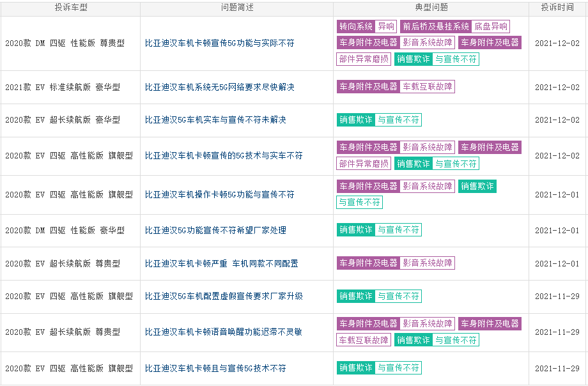Screen dimensions: 588x386
Task: Click 影音系统故障 tag in 2020款 DM 尊贵型 row
Action: click(x=428, y=42)
